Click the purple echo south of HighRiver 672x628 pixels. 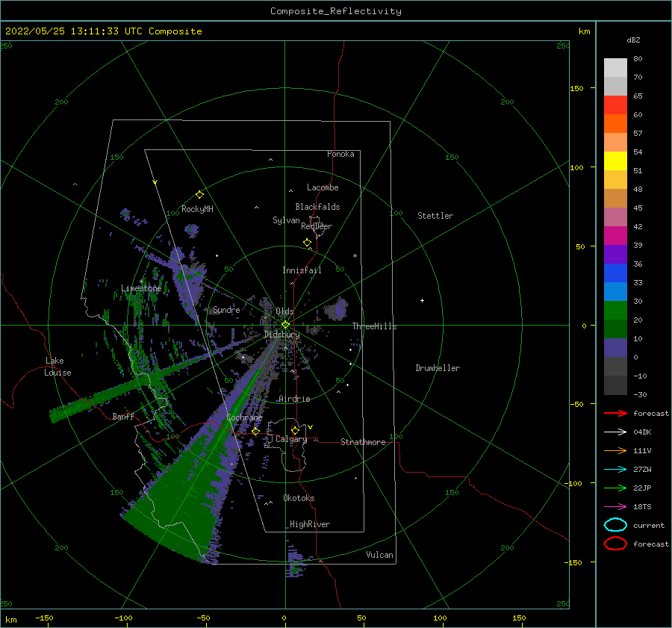pos(296,561)
